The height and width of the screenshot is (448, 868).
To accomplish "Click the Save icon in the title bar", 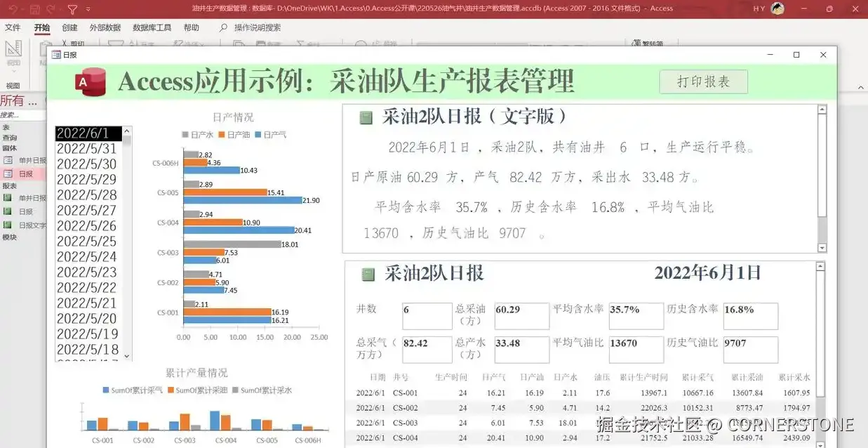I will pyautogui.click(x=34, y=9).
